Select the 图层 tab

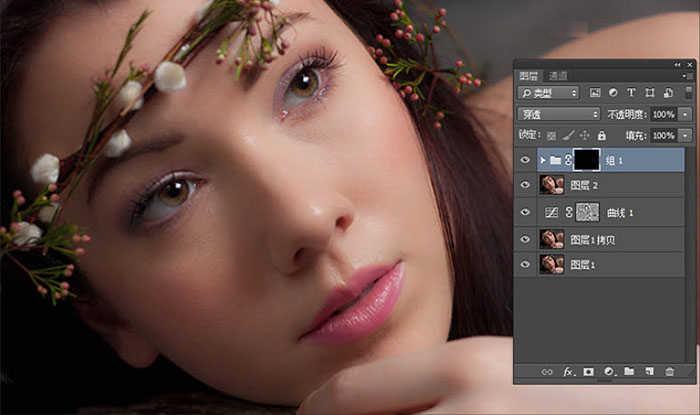point(529,76)
